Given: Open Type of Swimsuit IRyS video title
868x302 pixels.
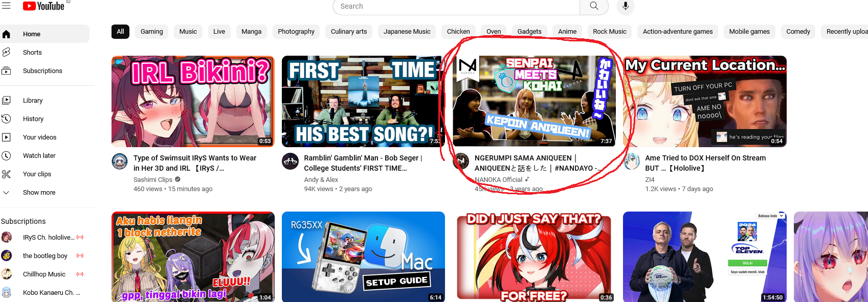Looking at the screenshot, I should 195,163.
